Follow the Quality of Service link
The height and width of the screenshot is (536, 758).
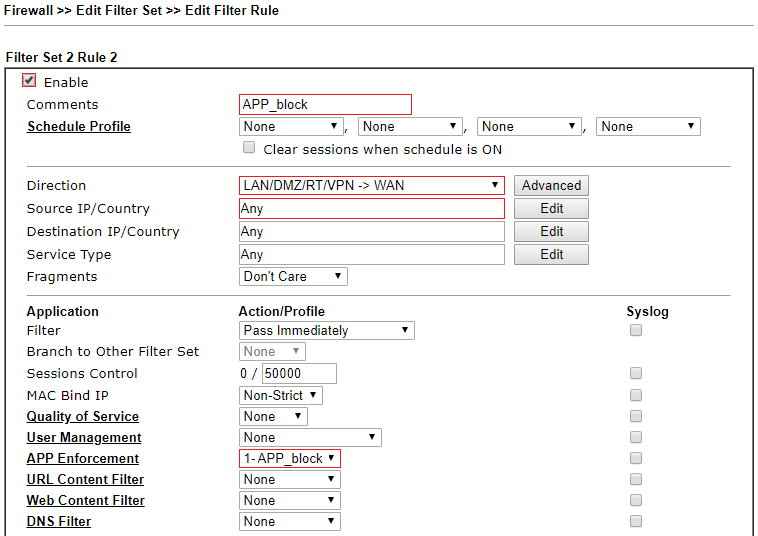point(83,417)
